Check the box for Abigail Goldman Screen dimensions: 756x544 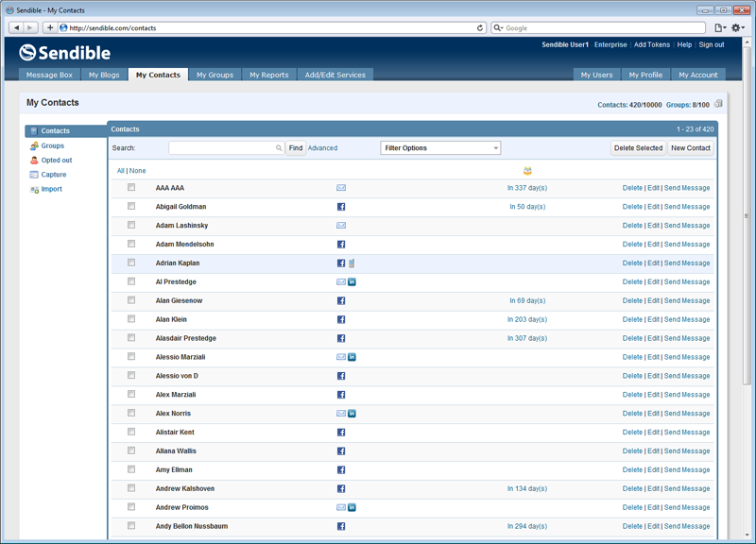click(131, 206)
